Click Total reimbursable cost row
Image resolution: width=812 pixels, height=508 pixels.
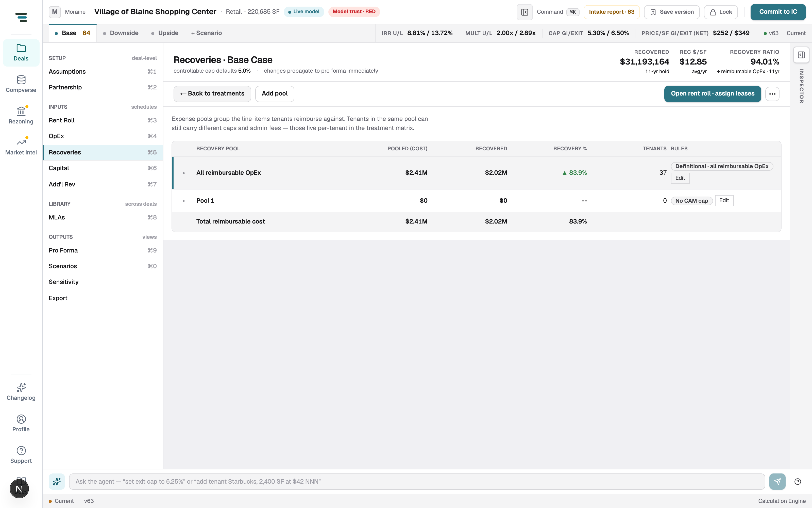(476, 222)
